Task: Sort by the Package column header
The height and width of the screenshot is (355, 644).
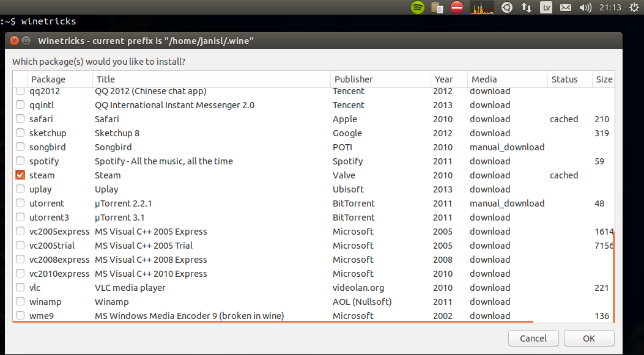Action: tap(60, 79)
